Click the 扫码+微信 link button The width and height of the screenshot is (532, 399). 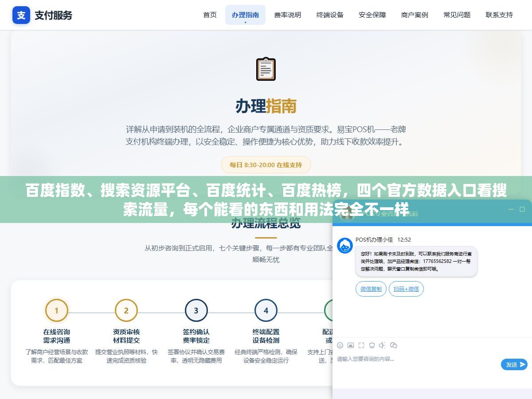pos(406,289)
